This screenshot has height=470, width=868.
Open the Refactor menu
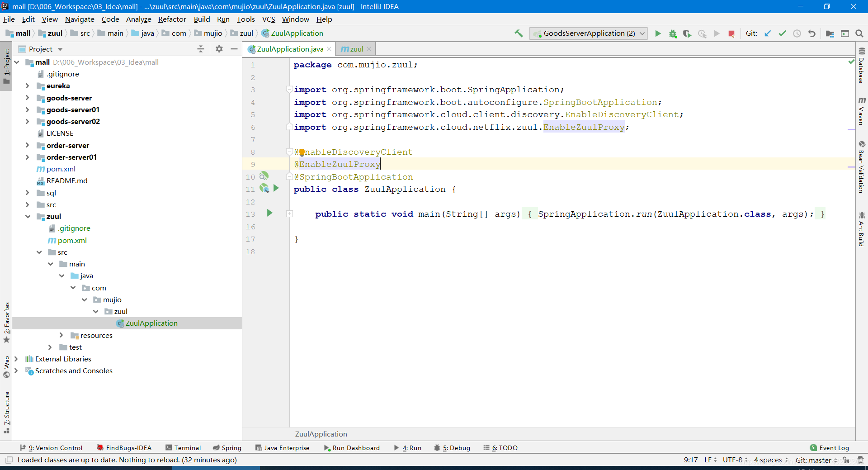(x=172, y=19)
